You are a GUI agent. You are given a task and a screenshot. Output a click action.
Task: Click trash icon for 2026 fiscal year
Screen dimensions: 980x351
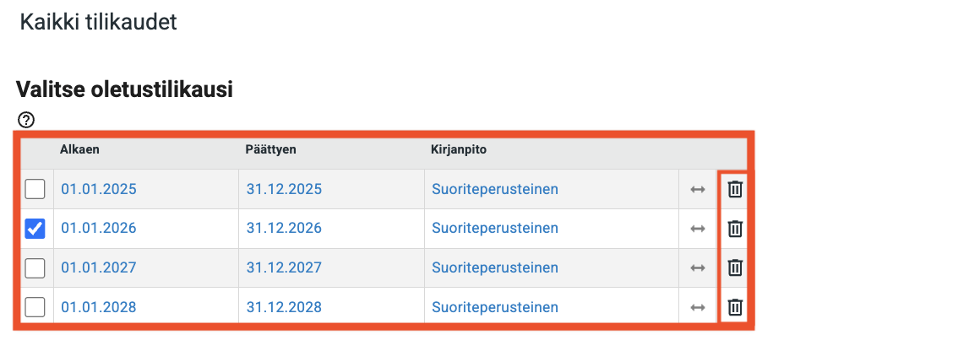(735, 228)
